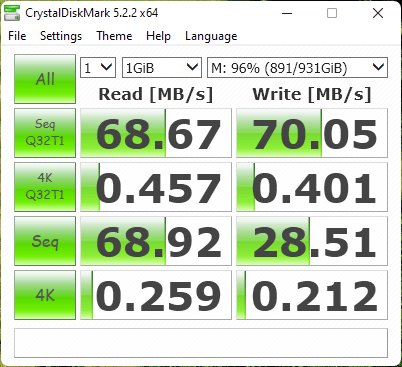Click the CrystalDiskMark app icon in title bar
402x367 pixels.
click(x=12, y=13)
